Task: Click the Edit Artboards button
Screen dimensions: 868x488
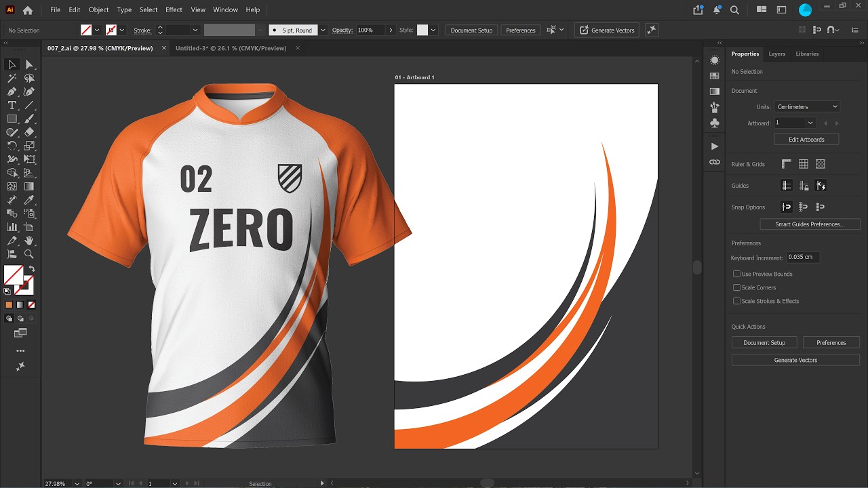Action: (806, 140)
